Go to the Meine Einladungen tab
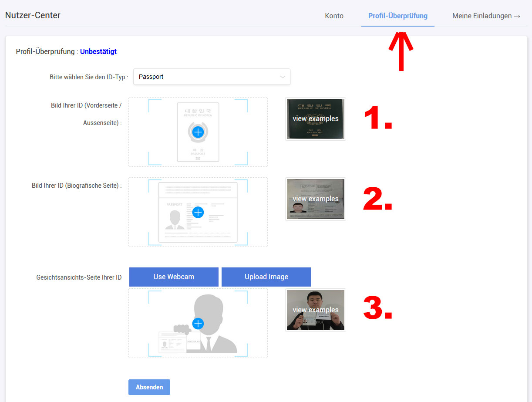Image resolution: width=532 pixels, height=402 pixels. [486, 16]
